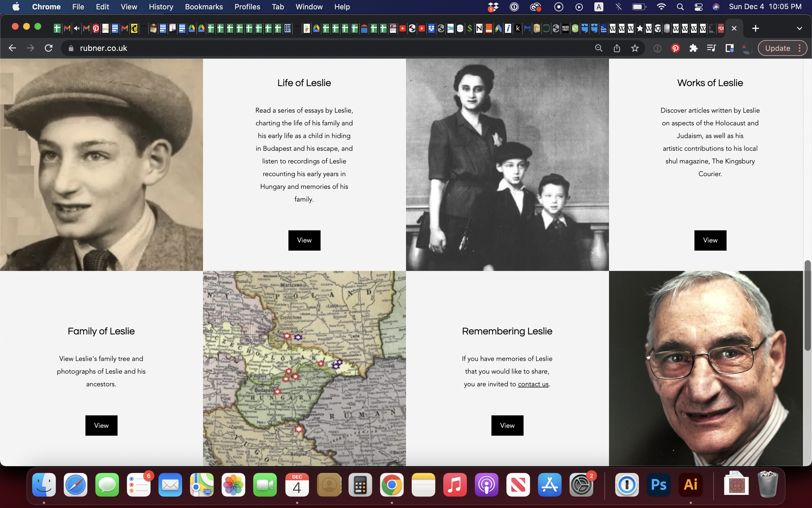
Task: Open Messages from the Dock
Action: point(107,485)
